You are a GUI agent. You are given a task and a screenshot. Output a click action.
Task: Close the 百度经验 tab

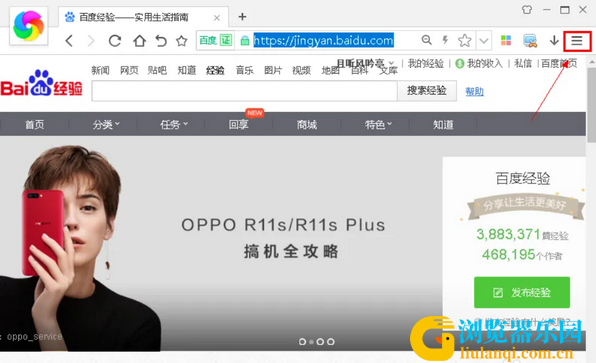217,17
